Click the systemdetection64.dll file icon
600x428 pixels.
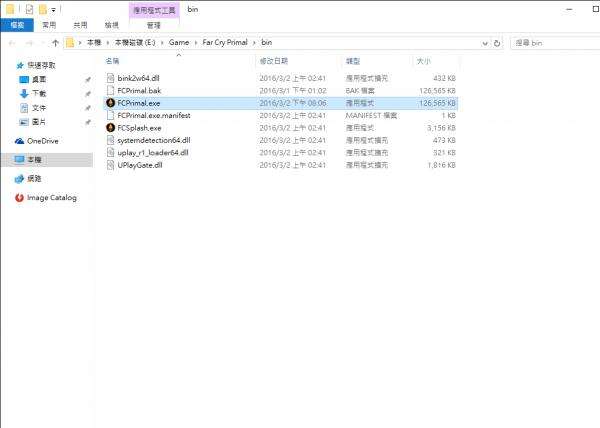[111, 140]
